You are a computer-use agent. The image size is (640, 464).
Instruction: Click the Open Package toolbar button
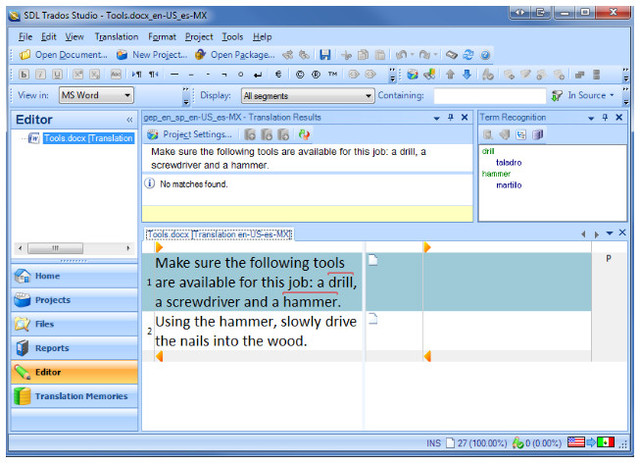click(235, 55)
